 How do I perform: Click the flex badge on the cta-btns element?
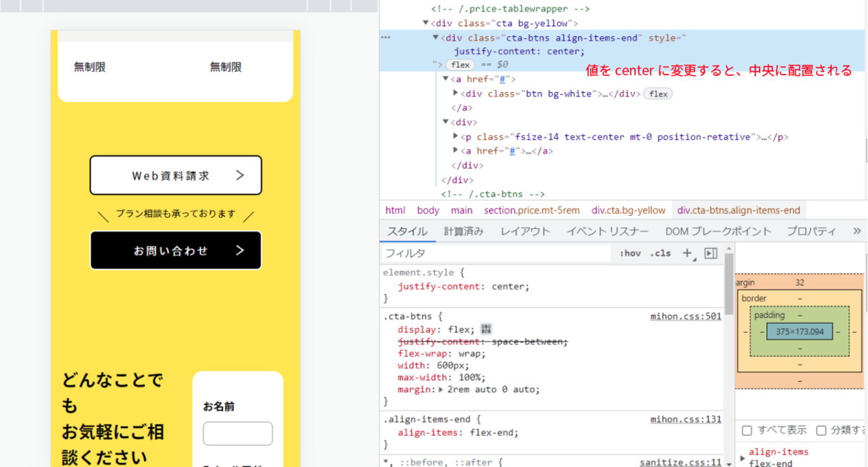tap(460, 65)
